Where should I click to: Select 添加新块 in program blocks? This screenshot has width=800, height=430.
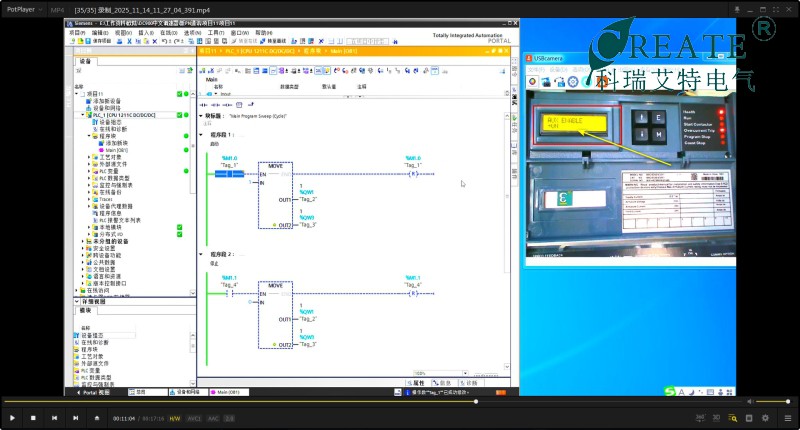click(x=113, y=143)
